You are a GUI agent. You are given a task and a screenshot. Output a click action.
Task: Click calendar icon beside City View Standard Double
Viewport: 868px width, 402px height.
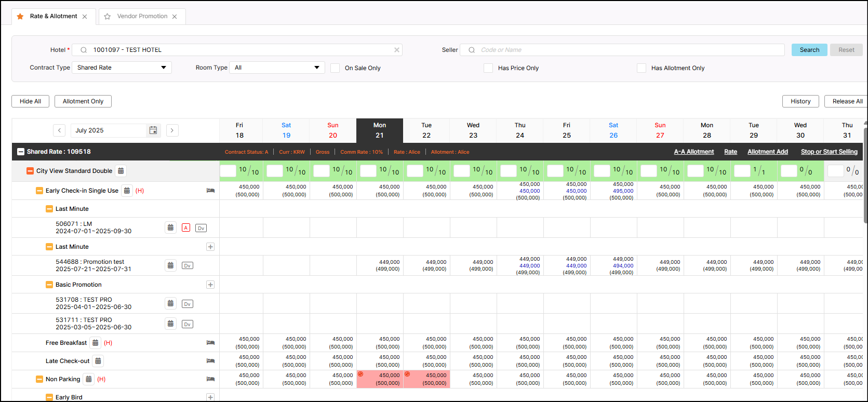pyautogui.click(x=121, y=171)
